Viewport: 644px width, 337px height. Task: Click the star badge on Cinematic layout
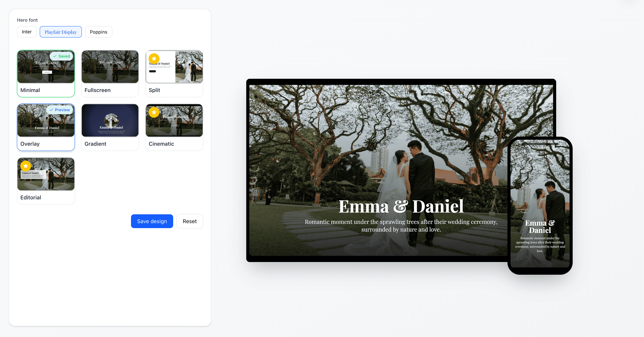(x=154, y=112)
